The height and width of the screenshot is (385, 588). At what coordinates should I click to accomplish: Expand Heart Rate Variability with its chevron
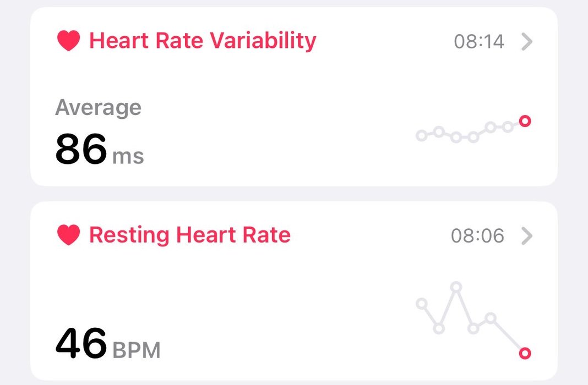527,41
